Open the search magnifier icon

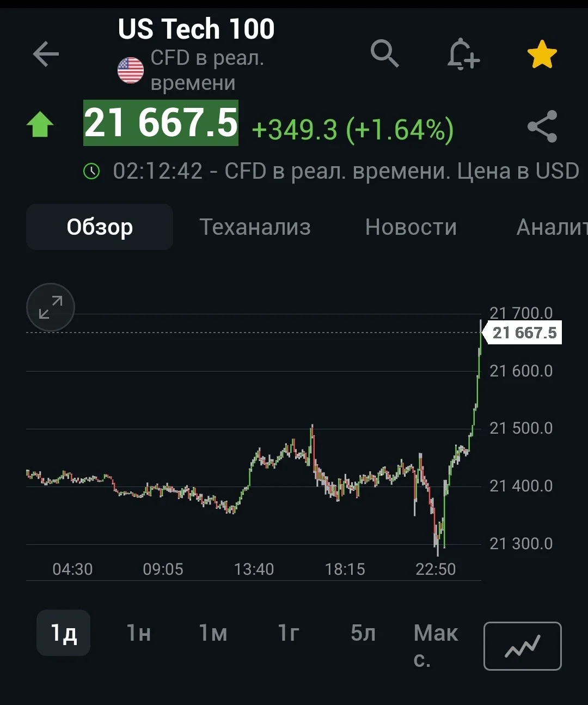coord(385,53)
